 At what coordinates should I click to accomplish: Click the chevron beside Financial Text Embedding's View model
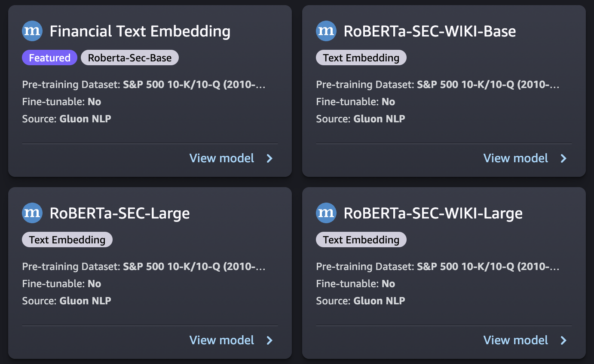(269, 158)
